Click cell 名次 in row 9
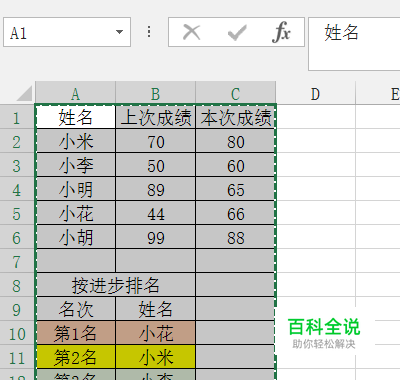 point(76,309)
